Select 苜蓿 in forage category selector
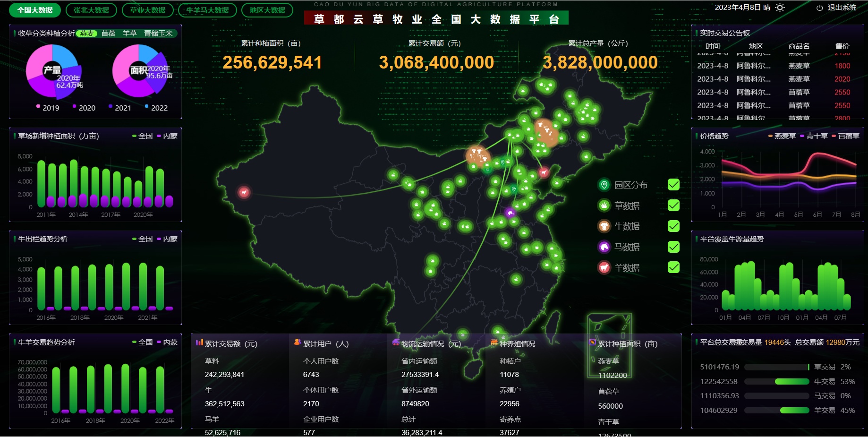Image resolution: width=868 pixels, height=437 pixels. [x=108, y=34]
